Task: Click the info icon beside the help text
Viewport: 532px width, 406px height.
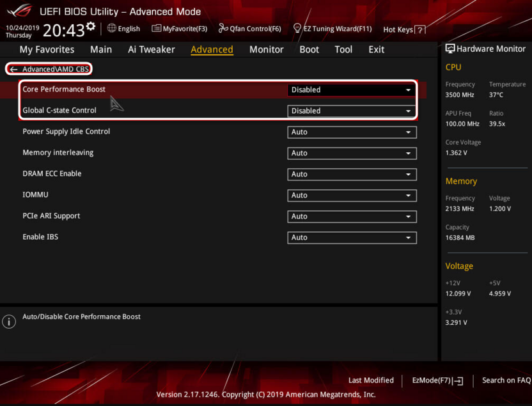Action: pyautogui.click(x=9, y=321)
